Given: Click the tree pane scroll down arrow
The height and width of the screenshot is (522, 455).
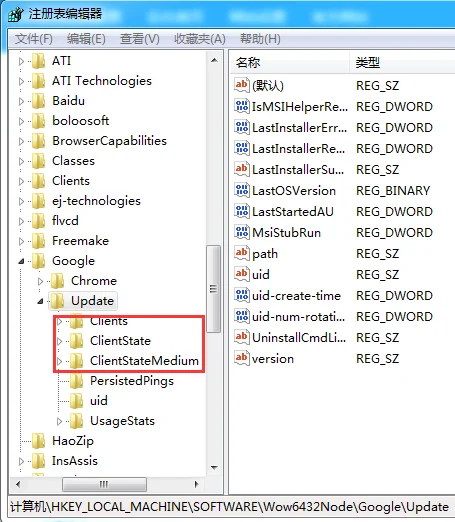Looking at the screenshot, I should click(215, 467).
